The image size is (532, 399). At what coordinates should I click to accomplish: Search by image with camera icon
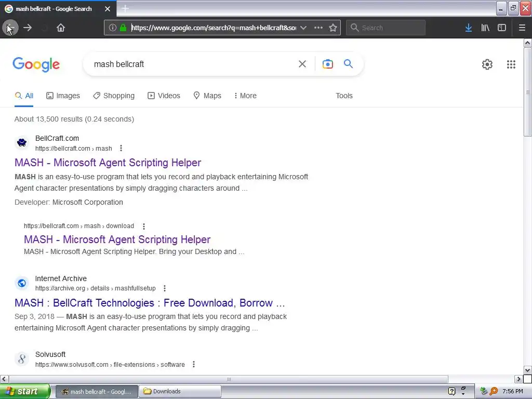coord(327,64)
